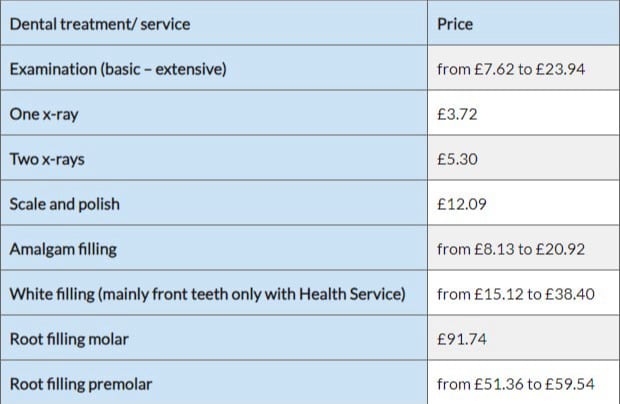Click the £91.74 price cell
The width and height of the screenshot is (620, 404).
click(462, 339)
